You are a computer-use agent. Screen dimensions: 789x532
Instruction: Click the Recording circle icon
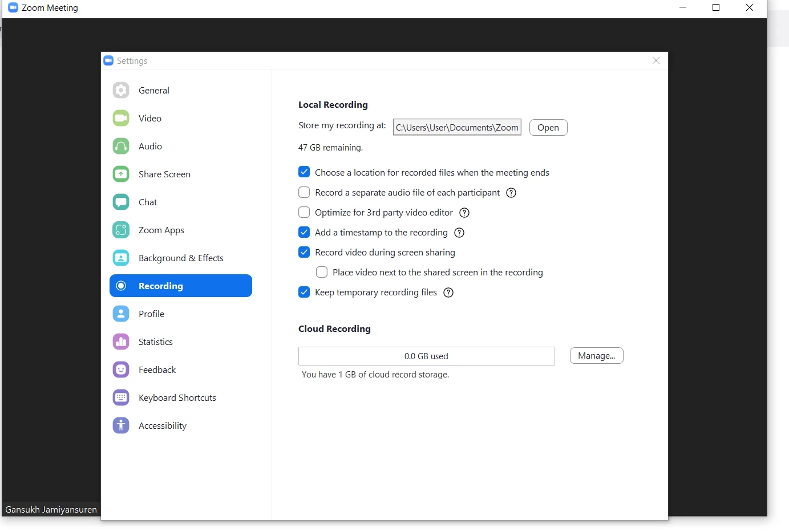121,286
